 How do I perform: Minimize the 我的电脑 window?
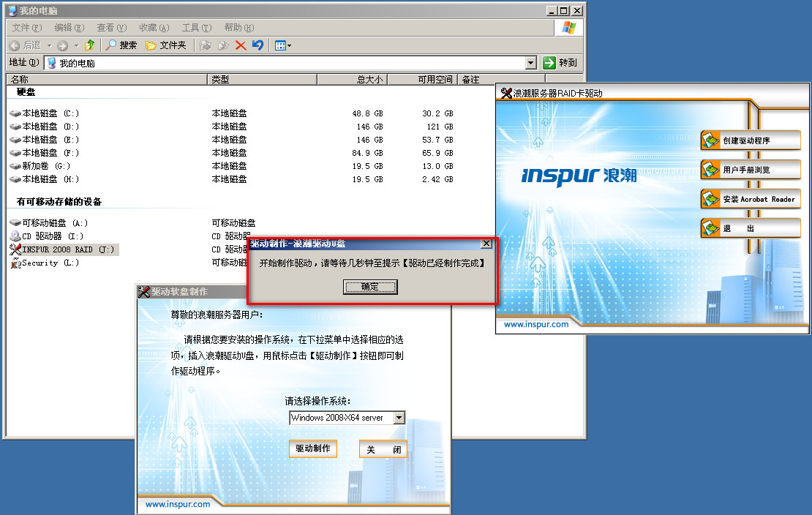coord(552,10)
